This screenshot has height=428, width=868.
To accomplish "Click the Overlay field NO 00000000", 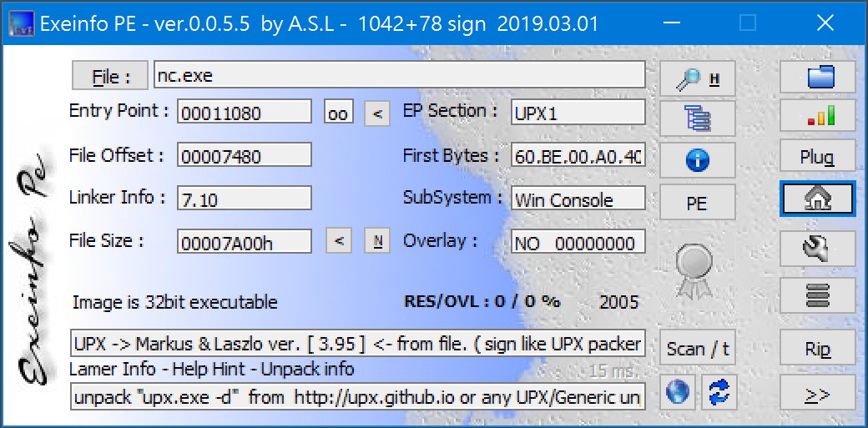I will [x=578, y=241].
